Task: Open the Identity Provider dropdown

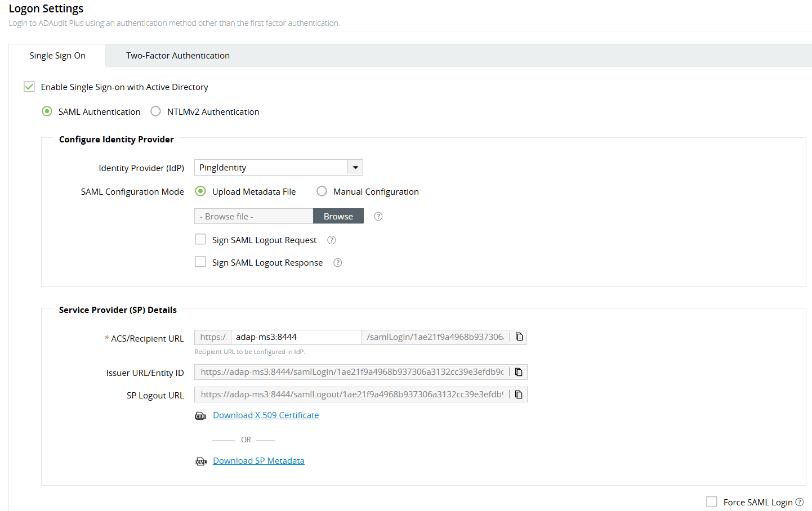Action: [x=355, y=167]
